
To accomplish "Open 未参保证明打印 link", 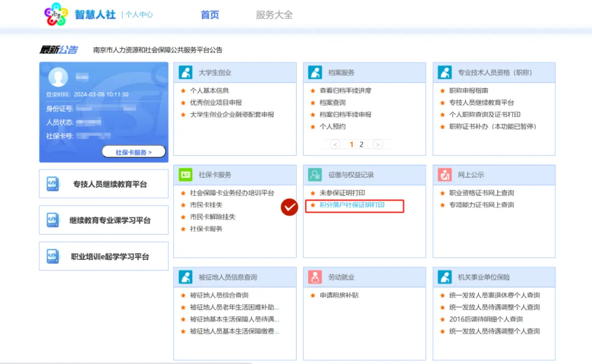I will tap(342, 193).
